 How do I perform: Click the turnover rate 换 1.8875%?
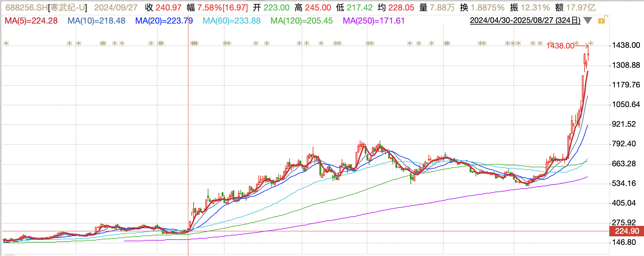click(482, 8)
